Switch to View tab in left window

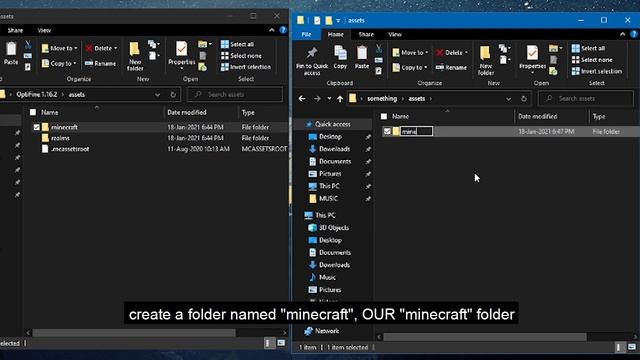(x=44, y=30)
